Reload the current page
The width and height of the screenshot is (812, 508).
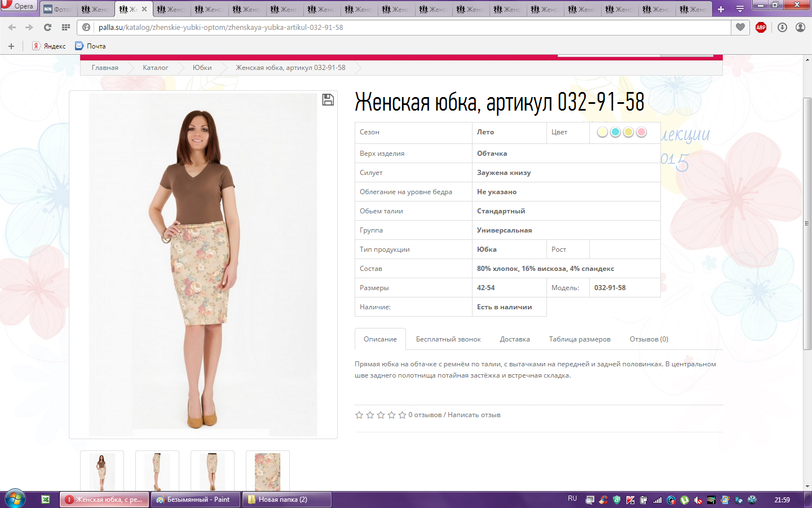point(47,27)
